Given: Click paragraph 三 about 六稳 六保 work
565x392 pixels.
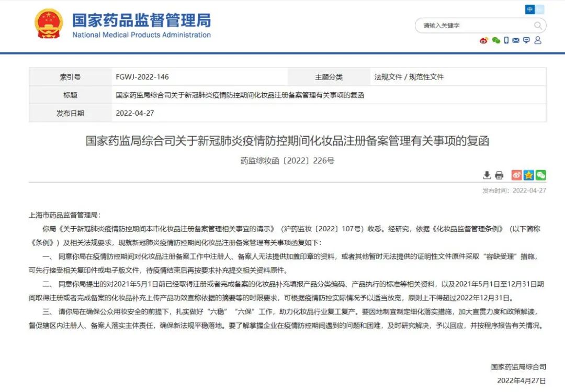Looking at the screenshot, I should 287,318.
